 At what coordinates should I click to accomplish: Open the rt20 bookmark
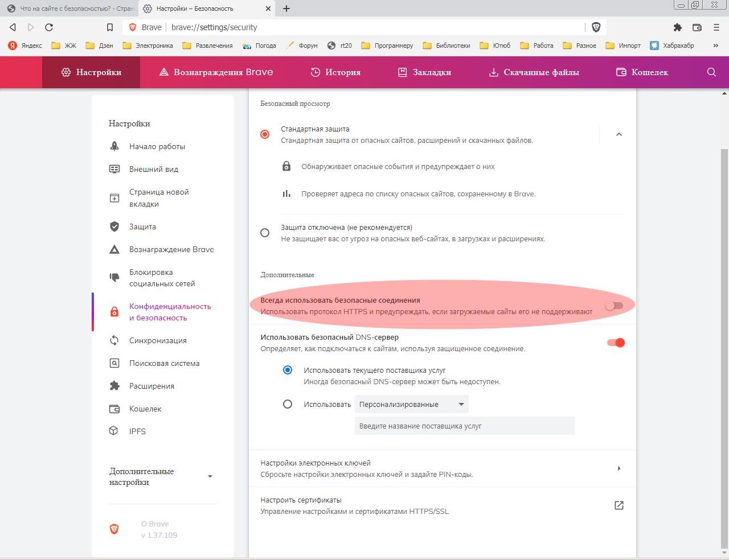coord(339,46)
